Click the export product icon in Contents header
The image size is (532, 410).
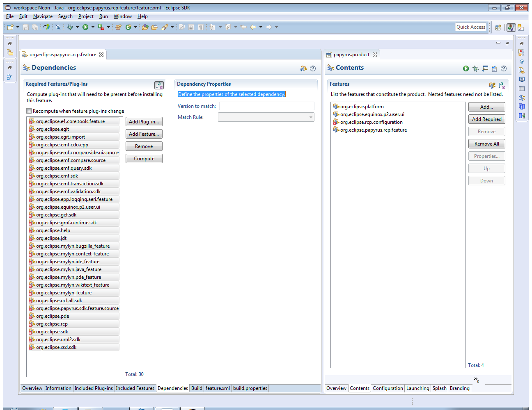pyautogui.click(x=485, y=68)
